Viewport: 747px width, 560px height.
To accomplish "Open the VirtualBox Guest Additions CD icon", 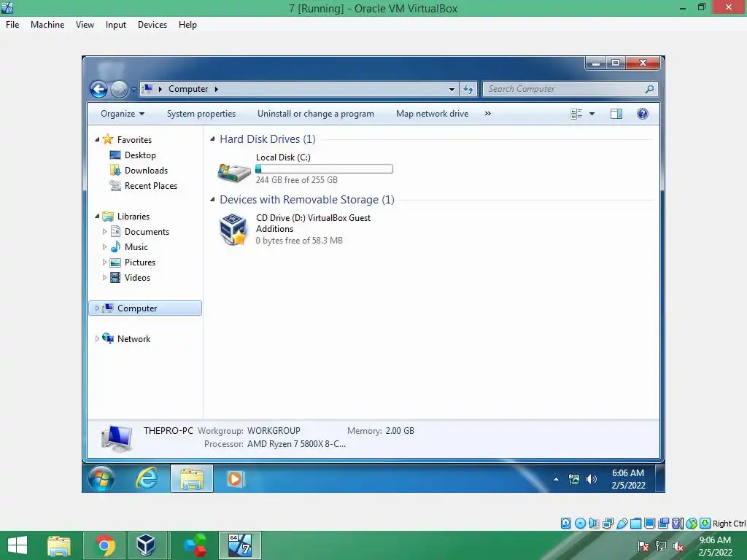I will pos(233,230).
